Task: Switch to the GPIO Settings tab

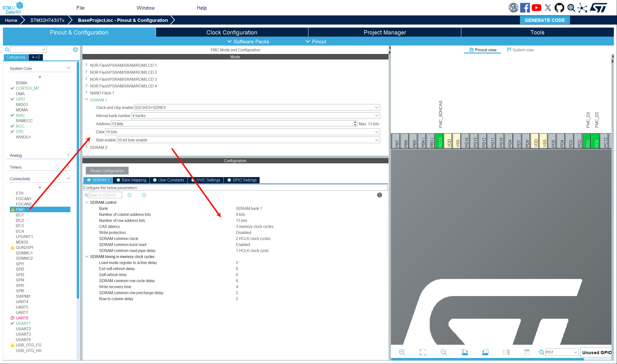Action: 242,180
